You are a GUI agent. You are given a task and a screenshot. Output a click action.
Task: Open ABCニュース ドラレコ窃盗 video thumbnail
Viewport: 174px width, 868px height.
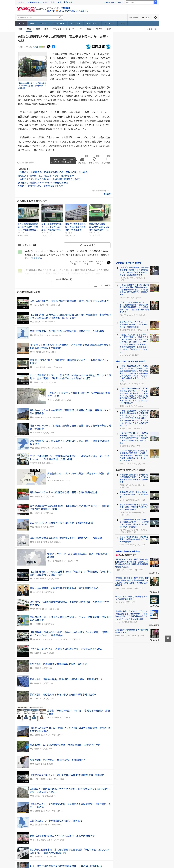pos(28,213)
